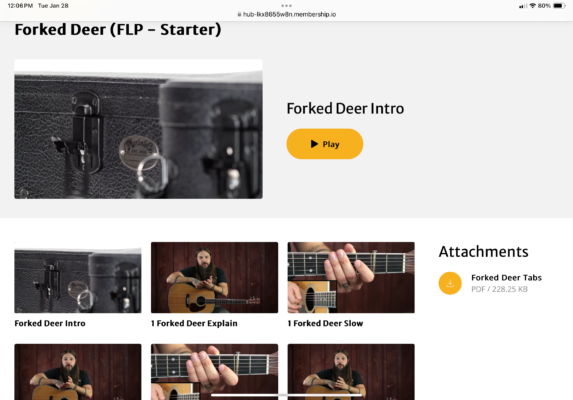Viewport: 573px width, 400px height.
Task: Tap the three-dot multitasking icon at top
Action: pos(286,5)
